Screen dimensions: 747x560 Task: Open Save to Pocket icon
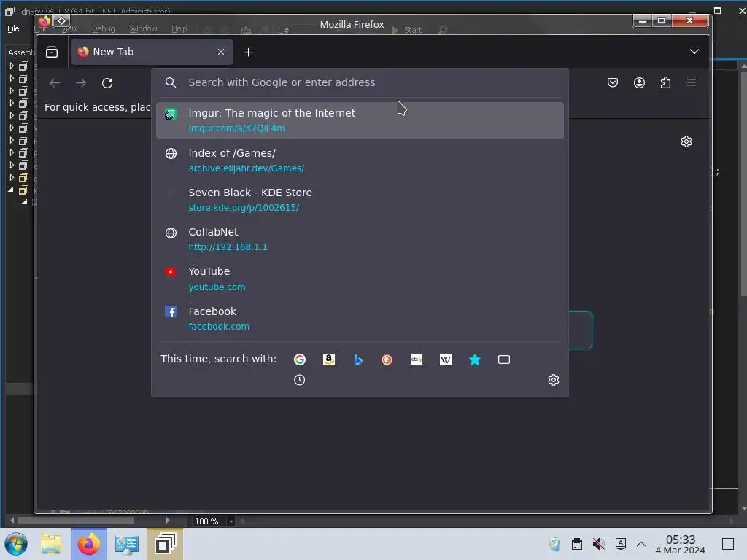pyautogui.click(x=613, y=82)
